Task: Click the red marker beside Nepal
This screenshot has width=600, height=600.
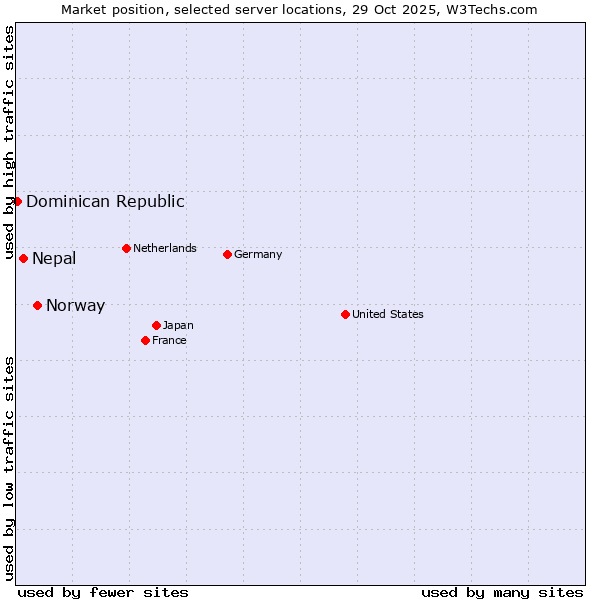Action: [23, 258]
